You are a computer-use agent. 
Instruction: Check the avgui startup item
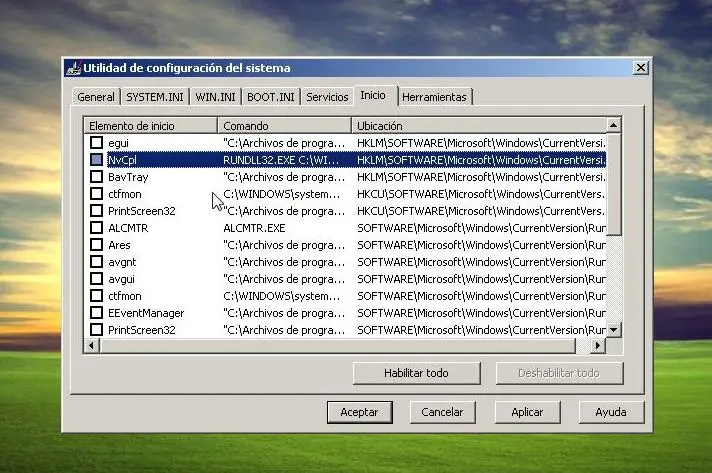[96, 279]
